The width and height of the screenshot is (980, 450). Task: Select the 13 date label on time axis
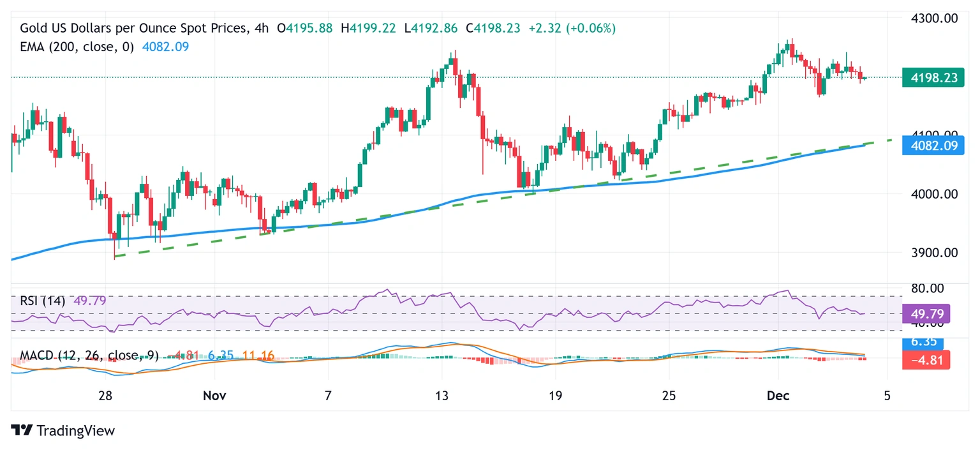(442, 396)
